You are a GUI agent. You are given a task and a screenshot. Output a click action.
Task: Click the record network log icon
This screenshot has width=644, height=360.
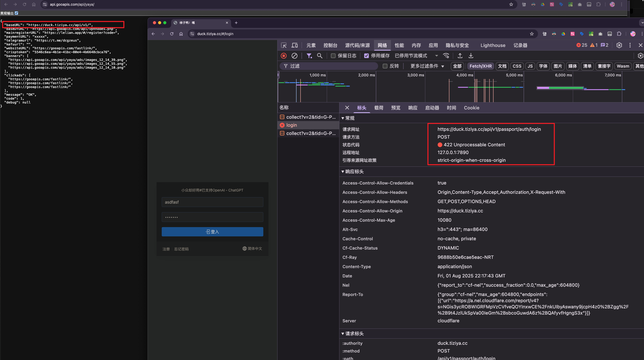pyautogui.click(x=284, y=56)
